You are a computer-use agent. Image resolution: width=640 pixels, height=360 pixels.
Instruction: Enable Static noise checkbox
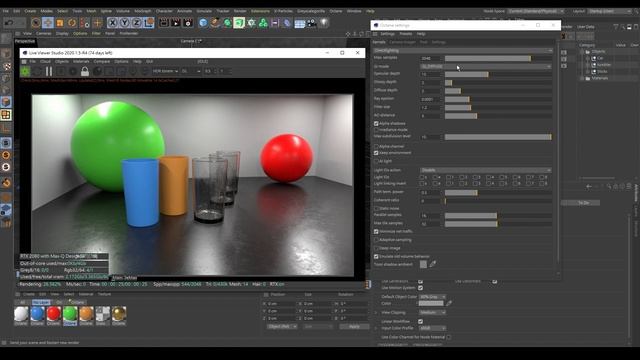click(376, 208)
